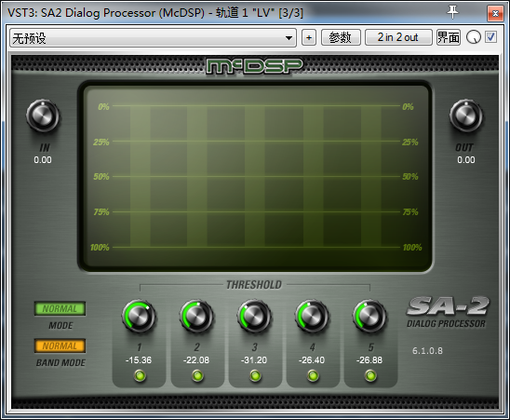Click the pin window icon

tap(452, 12)
